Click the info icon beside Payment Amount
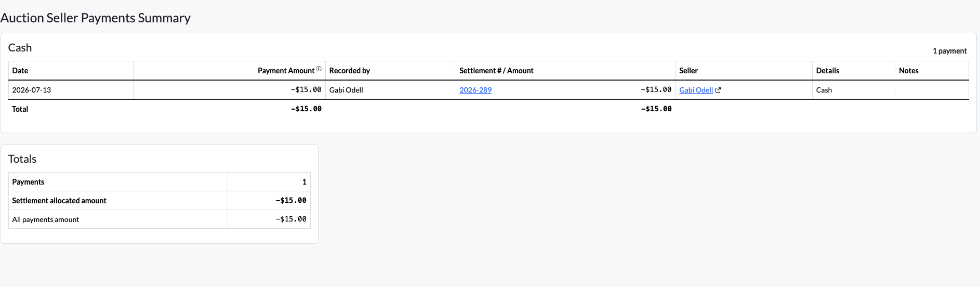This screenshot has height=287, width=980. [319, 69]
